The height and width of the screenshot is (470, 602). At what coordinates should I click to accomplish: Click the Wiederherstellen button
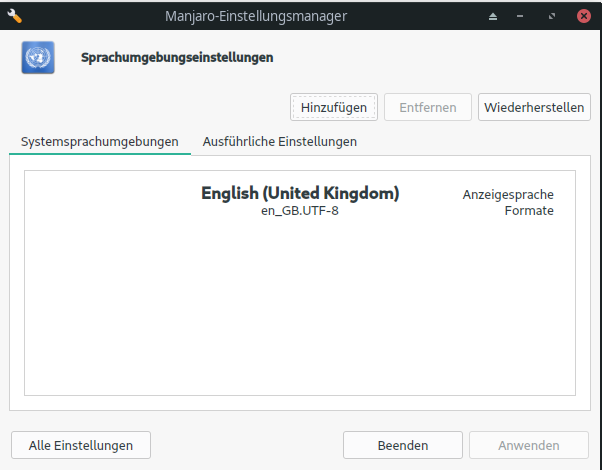pyautogui.click(x=534, y=107)
